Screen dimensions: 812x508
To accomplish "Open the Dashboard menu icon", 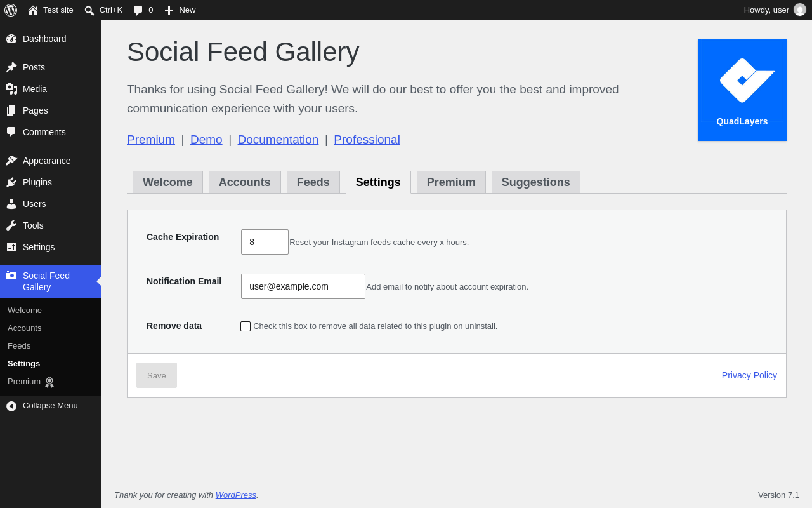I will point(11,39).
